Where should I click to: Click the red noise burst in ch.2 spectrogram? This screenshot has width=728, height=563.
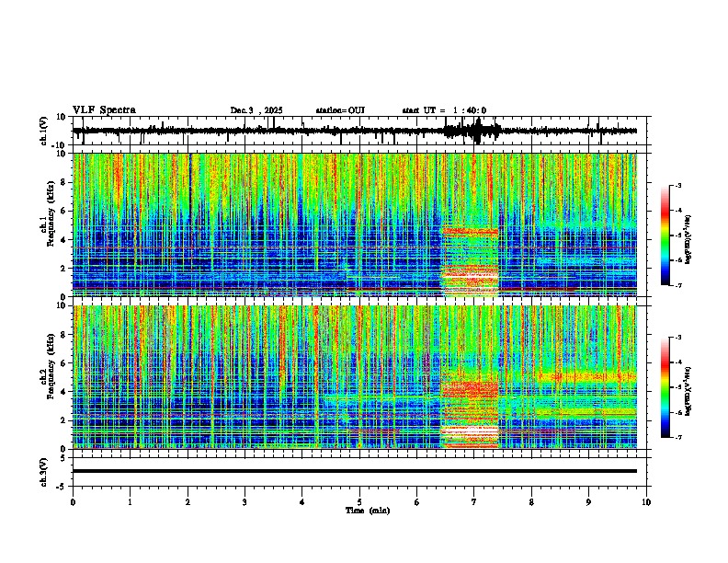470,413
